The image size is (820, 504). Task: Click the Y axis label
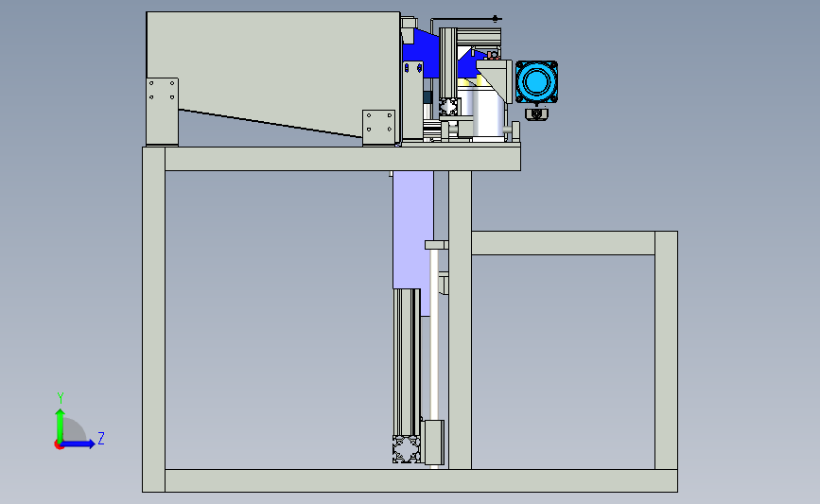pyautogui.click(x=61, y=398)
